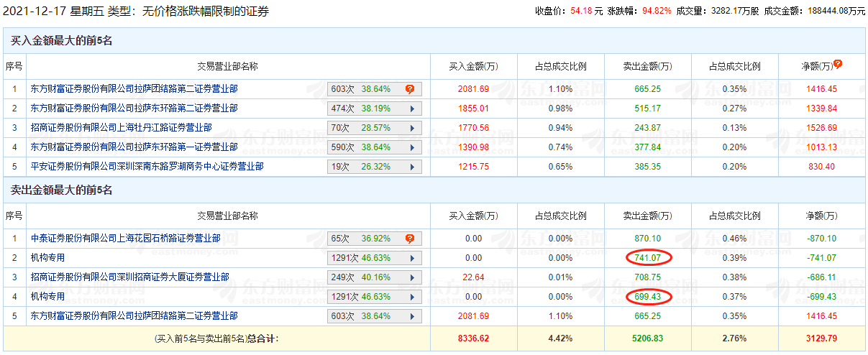Image resolution: width=868 pixels, height=355 pixels.
Task: Click the 成交金额 value 188444.08万元
Action: point(835,11)
